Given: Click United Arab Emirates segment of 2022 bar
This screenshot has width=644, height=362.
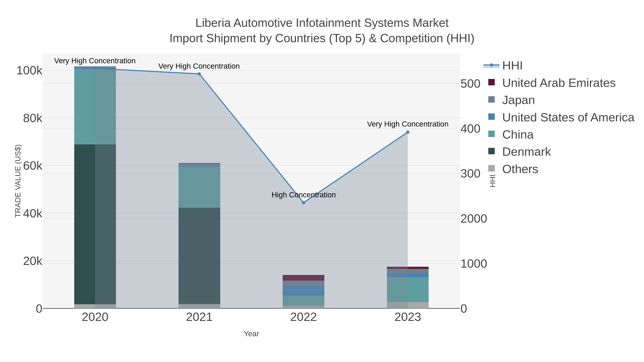Looking at the screenshot, I should tap(304, 278).
